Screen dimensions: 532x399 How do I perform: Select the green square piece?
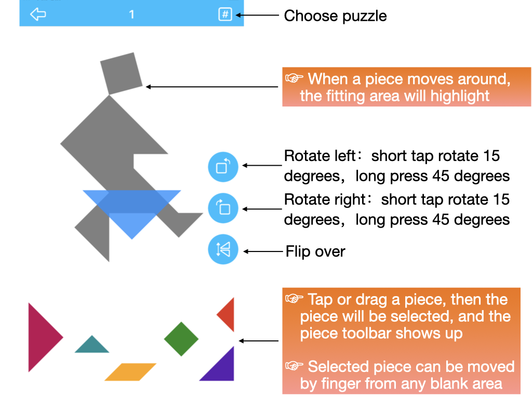[x=181, y=339]
